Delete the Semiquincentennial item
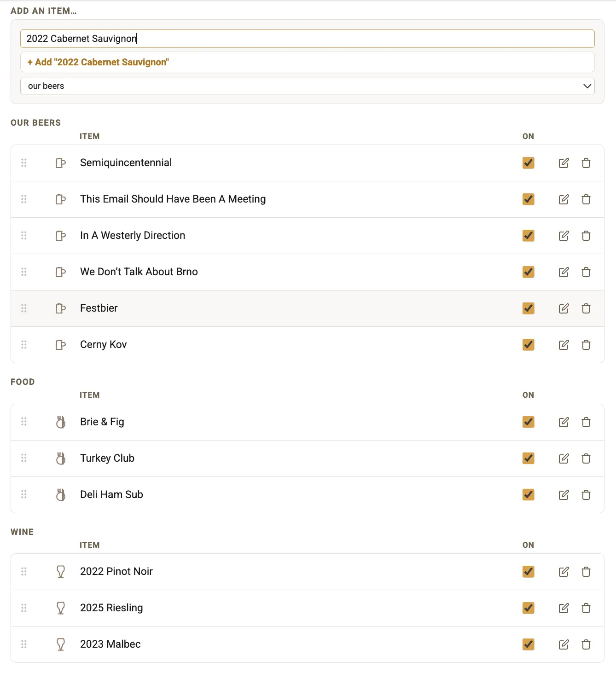The image size is (616, 673). [586, 163]
